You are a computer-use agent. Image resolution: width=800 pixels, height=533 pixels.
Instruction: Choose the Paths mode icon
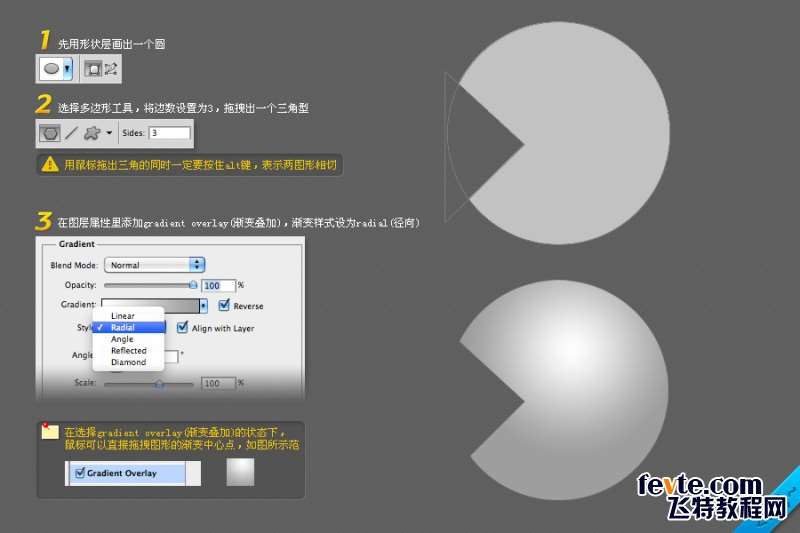click(x=111, y=69)
